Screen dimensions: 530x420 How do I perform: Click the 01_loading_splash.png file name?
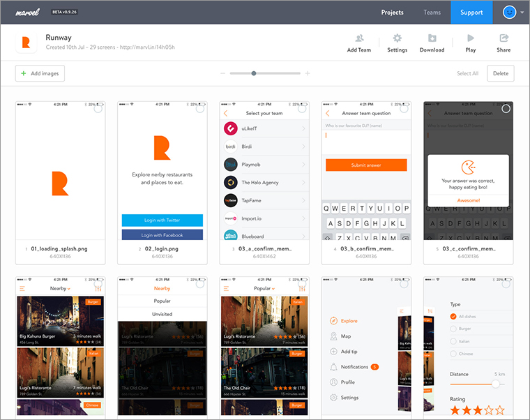coord(59,248)
